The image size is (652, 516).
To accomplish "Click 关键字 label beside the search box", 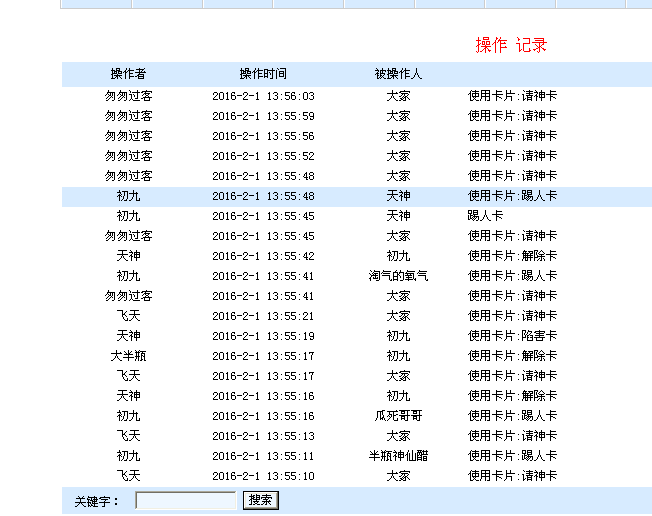I will pos(96,501).
